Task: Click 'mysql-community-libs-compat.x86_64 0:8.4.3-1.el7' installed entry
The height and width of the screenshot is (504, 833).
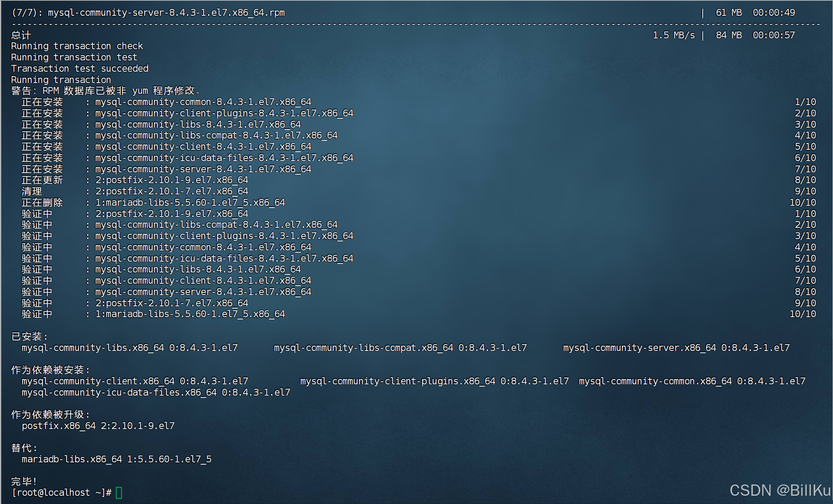Action: (x=400, y=348)
